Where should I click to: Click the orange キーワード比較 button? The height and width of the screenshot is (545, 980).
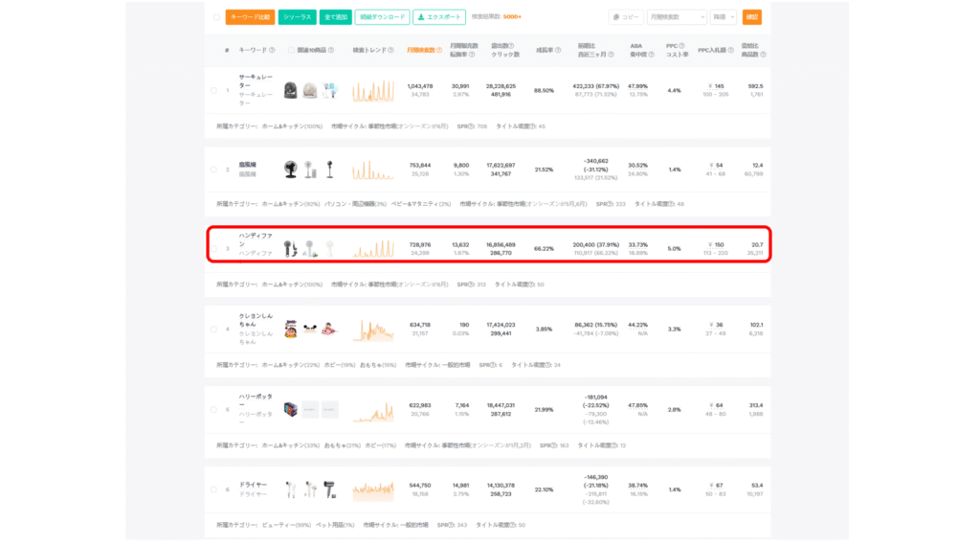[251, 17]
